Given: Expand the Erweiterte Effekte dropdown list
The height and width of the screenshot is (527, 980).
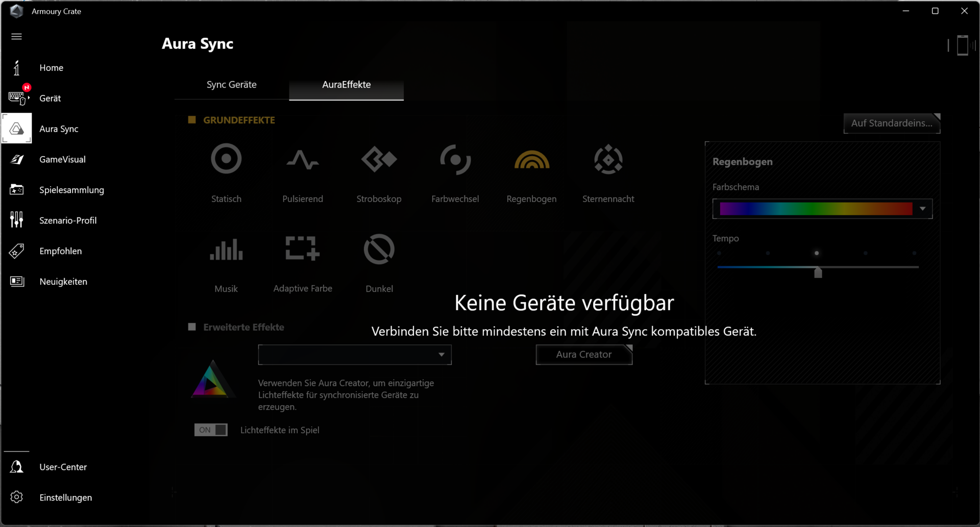Looking at the screenshot, I should click(x=355, y=355).
